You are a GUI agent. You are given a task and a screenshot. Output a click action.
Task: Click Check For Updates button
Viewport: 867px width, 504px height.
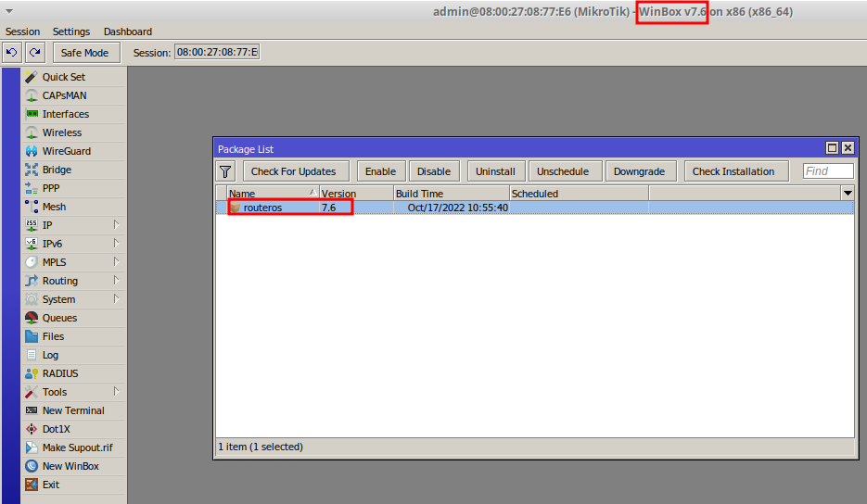[x=294, y=171]
